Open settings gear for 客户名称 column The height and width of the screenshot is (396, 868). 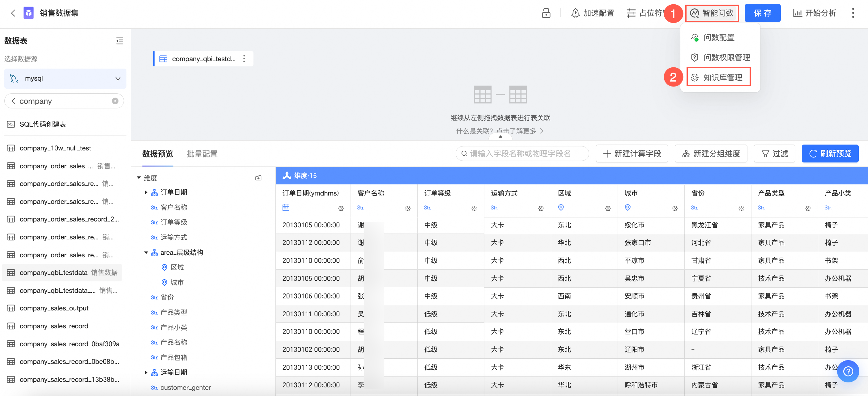(407, 209)
